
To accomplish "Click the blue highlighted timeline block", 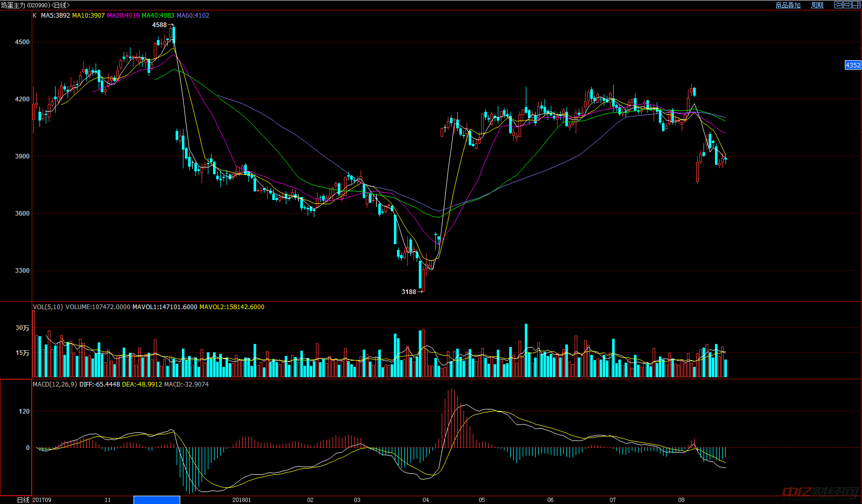I will click(x=157, y=500).
